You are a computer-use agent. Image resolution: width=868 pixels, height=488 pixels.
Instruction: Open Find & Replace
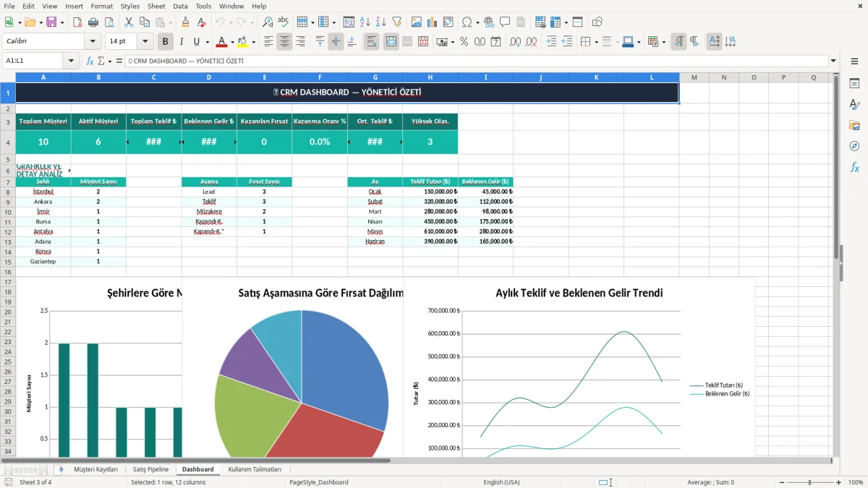(268, 22)
